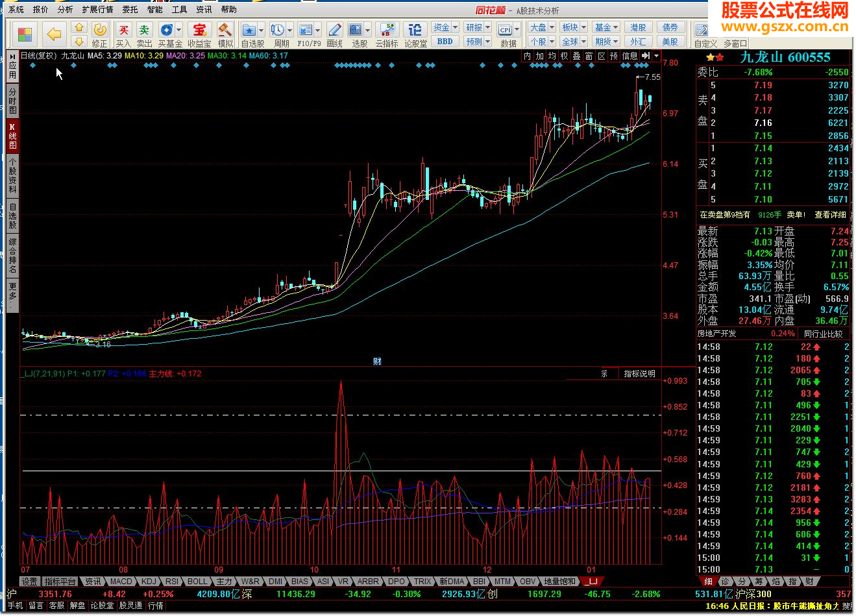Open the 综合排名 sidebar view
Screen dimensions: 856x616
12,256
